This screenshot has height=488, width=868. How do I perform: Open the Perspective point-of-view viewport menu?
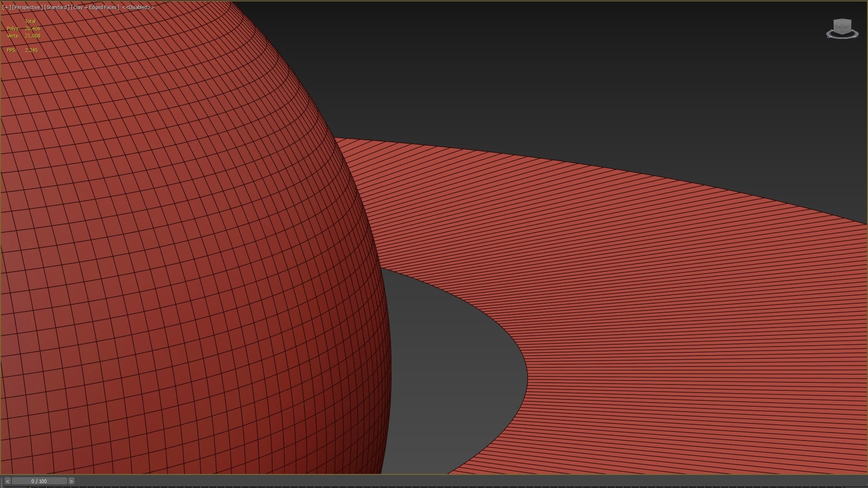click(x=27, y=7)
